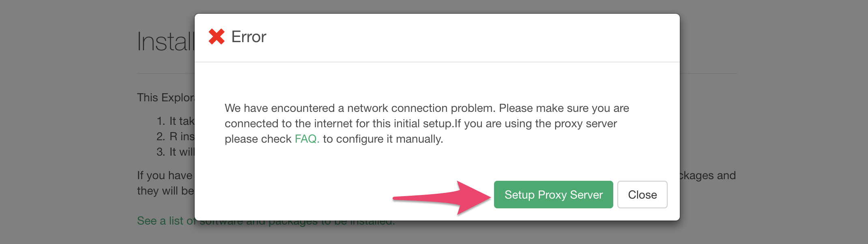
Task: Close the Error dialog
Action: 642,195
